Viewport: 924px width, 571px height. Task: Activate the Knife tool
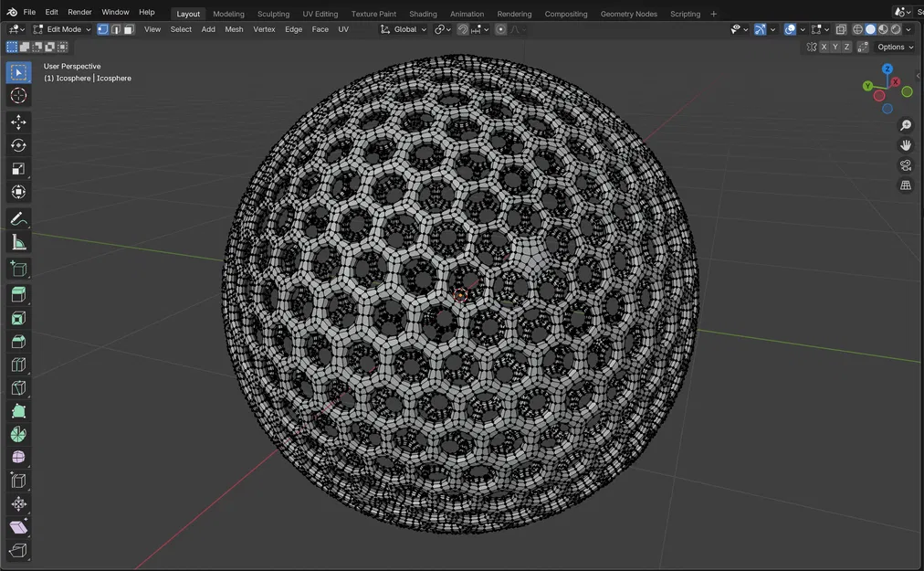click(18, 387)
